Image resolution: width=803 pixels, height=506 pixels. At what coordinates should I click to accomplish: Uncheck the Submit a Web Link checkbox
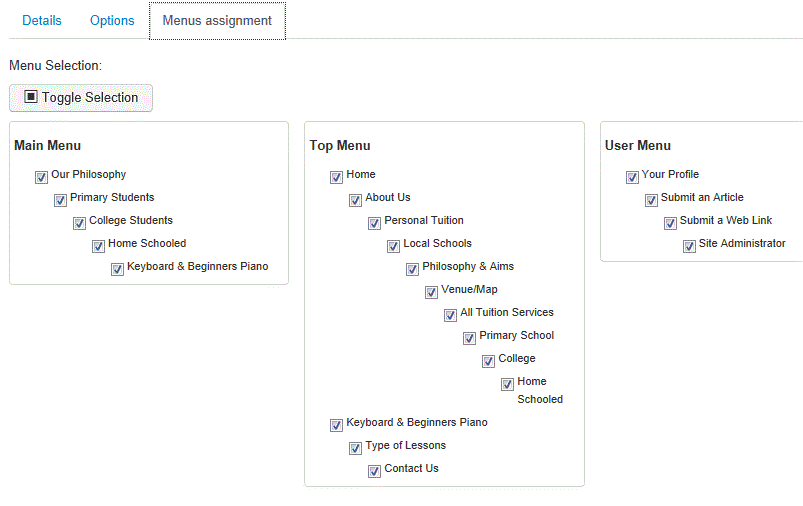coord(670,223)
